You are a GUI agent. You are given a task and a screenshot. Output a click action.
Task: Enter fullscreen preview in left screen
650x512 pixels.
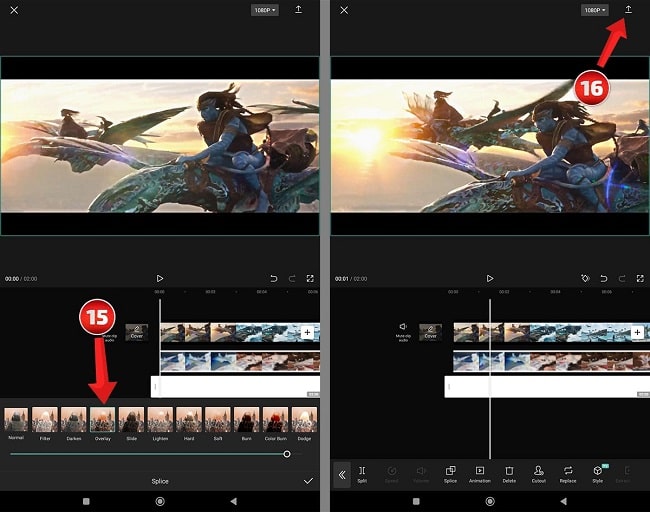(310, 279)
